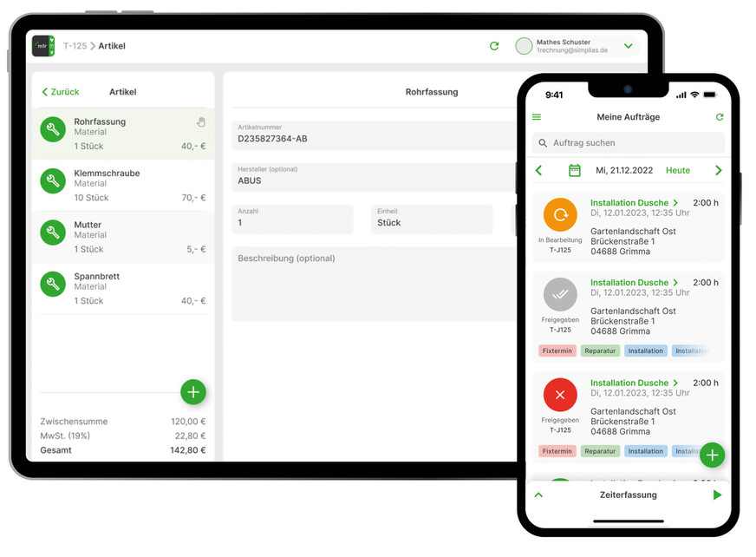Go to next day with right arrow
Screen dimensions: 756x557
(718, 171)
